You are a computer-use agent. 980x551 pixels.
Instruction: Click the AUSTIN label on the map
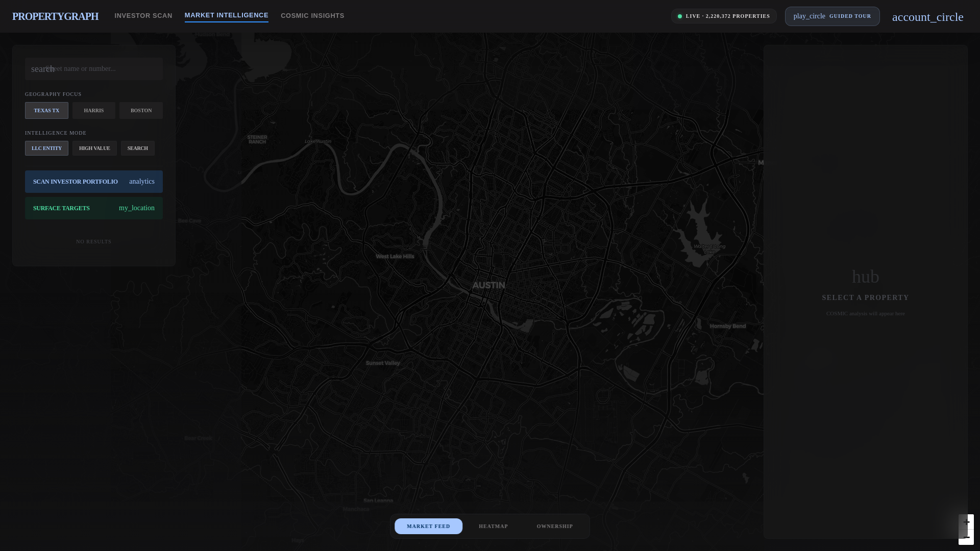tap(488, 285)
